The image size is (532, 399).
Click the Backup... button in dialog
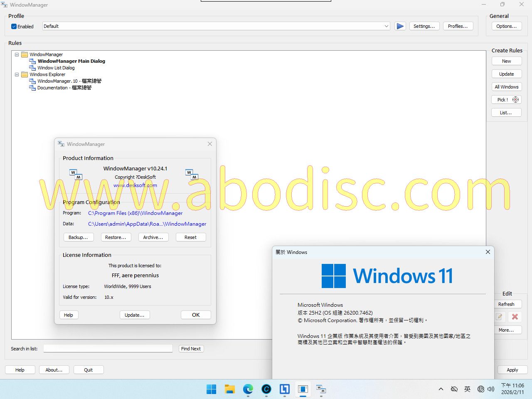click(78, 237)
